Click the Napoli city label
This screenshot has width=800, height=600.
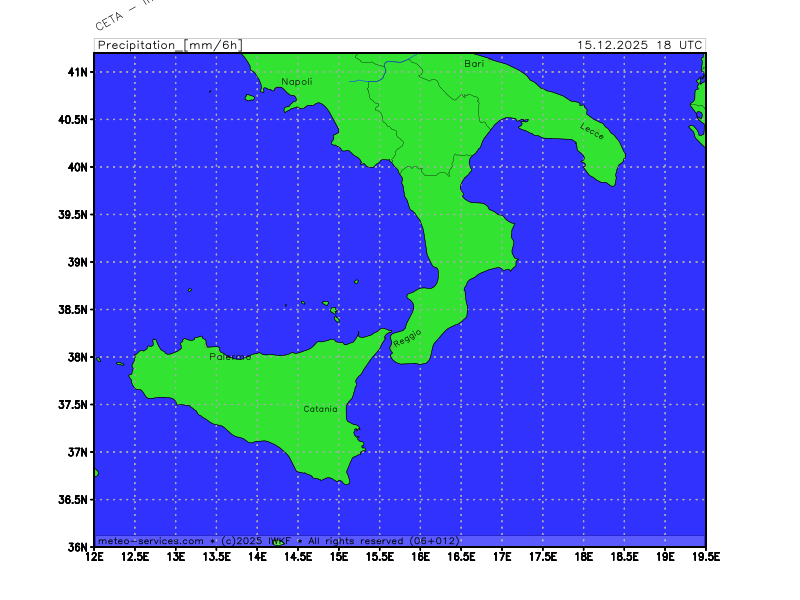point(296,81)
